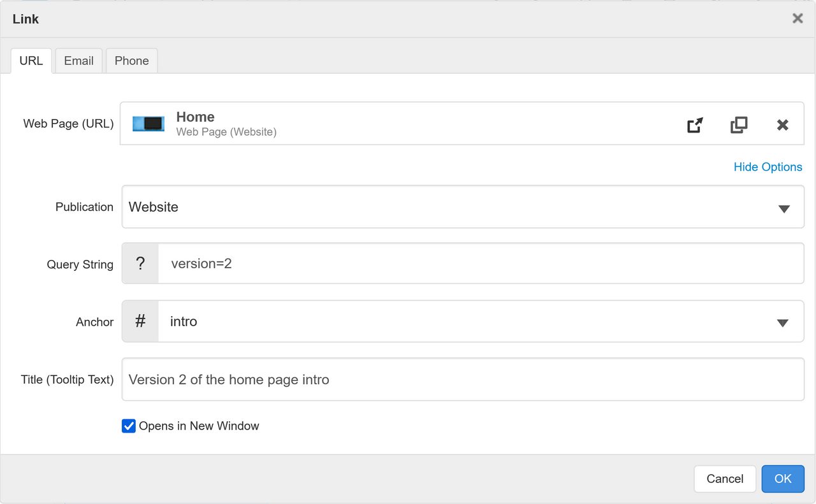816x504 pixels.
Task: Click the Home page thumbnail image
Action: [x=149, y=124]
